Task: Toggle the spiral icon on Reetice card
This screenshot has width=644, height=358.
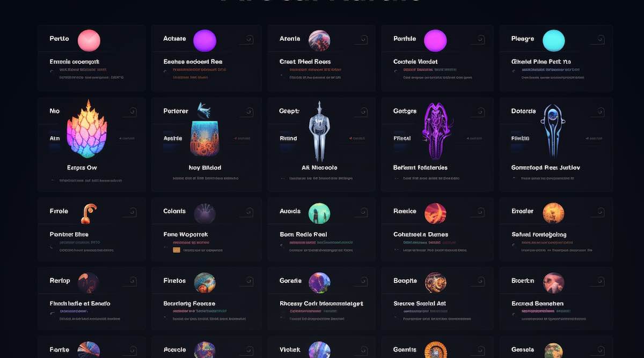Action: 479,212
